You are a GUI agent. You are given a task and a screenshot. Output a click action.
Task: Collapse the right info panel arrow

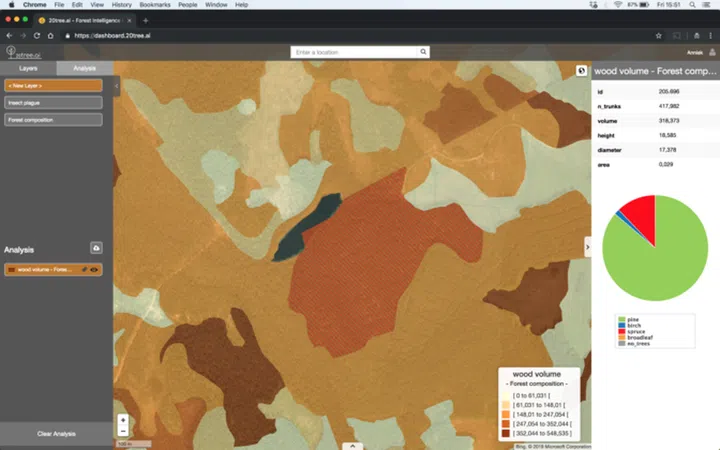(x=587, y=247)
